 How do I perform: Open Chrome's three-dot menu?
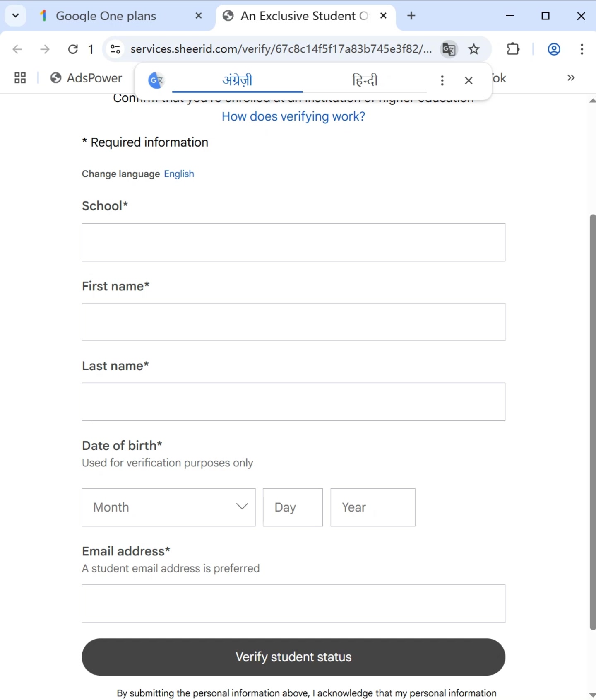(582, 49)
